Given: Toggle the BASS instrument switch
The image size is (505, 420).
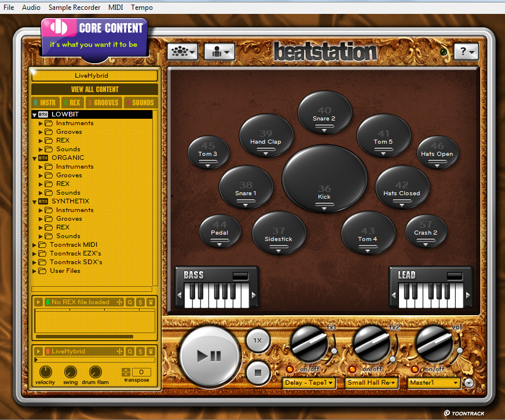Looking at the screenshot, I should pos(240,276).
